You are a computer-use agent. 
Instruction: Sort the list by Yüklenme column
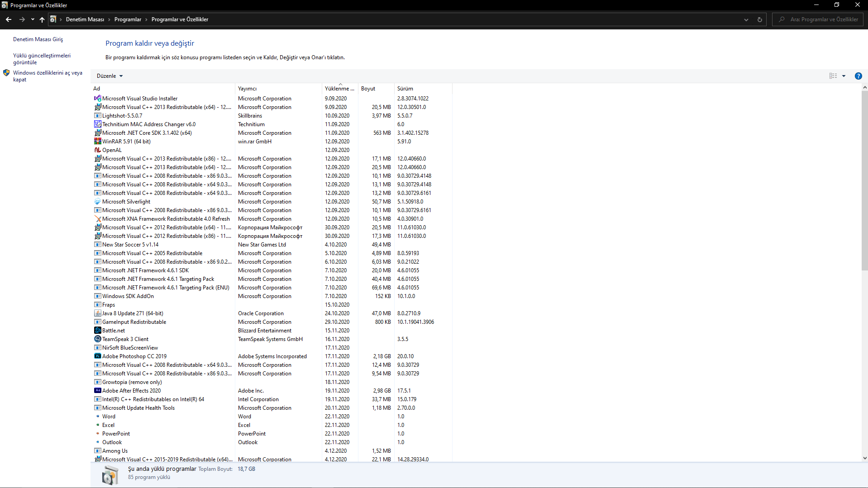coord(339,89)
